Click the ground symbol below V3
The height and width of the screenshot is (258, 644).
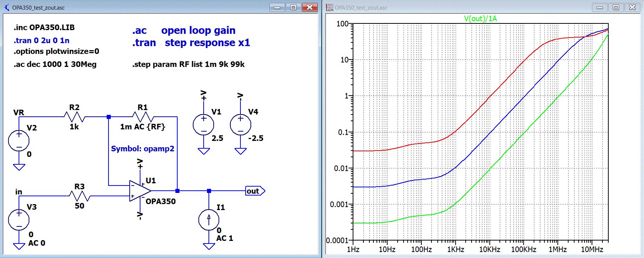pyautogui.click(x=19, y=246)
